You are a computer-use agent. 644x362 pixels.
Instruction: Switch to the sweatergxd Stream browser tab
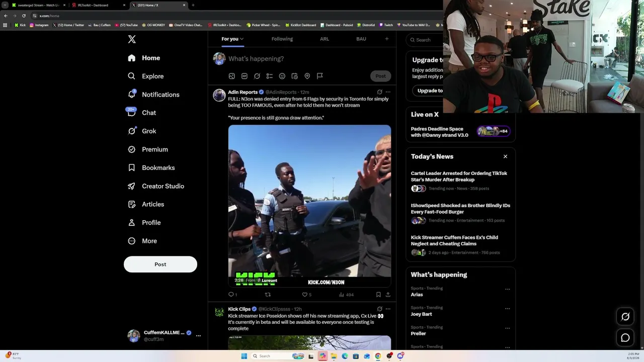(x=39, y=5)
